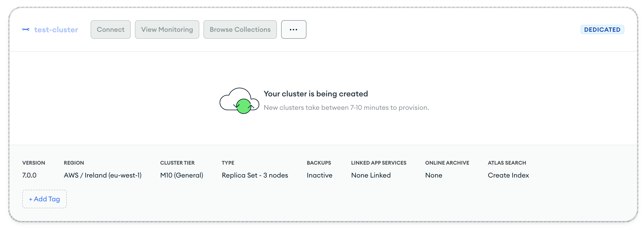The height and width of the screenshot is (230, 644).
Task: Select the Create Index link
Action: (508, 175)
